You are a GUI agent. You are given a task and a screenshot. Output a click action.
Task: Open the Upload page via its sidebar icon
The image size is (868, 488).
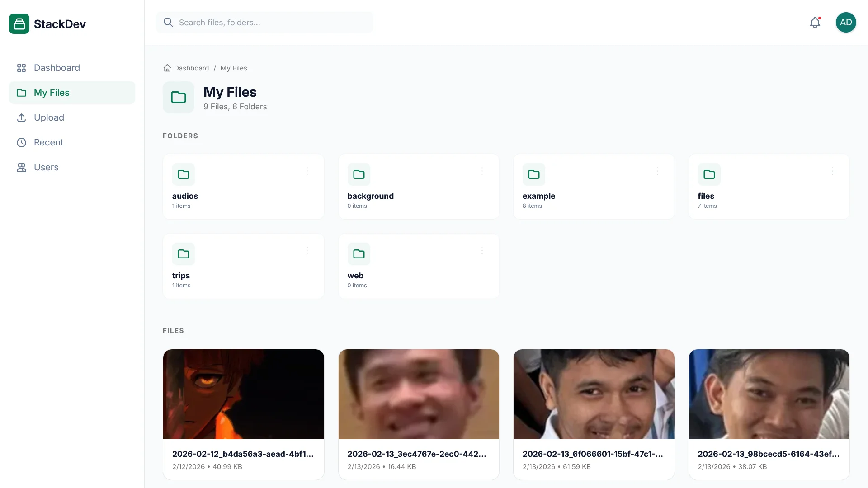[22, 117]
